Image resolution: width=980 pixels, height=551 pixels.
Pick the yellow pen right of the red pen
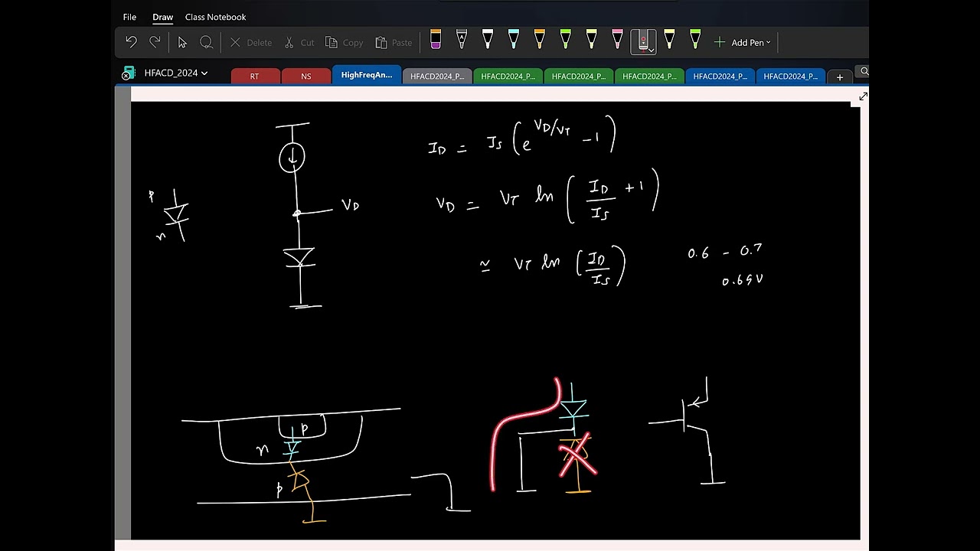[x=670, y=41]
